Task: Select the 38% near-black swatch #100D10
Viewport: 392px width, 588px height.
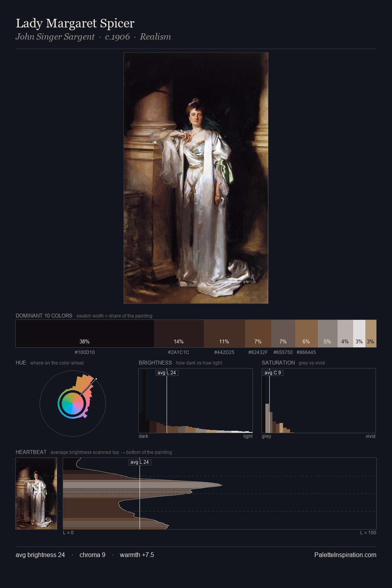Action: (x=85, y=334)
